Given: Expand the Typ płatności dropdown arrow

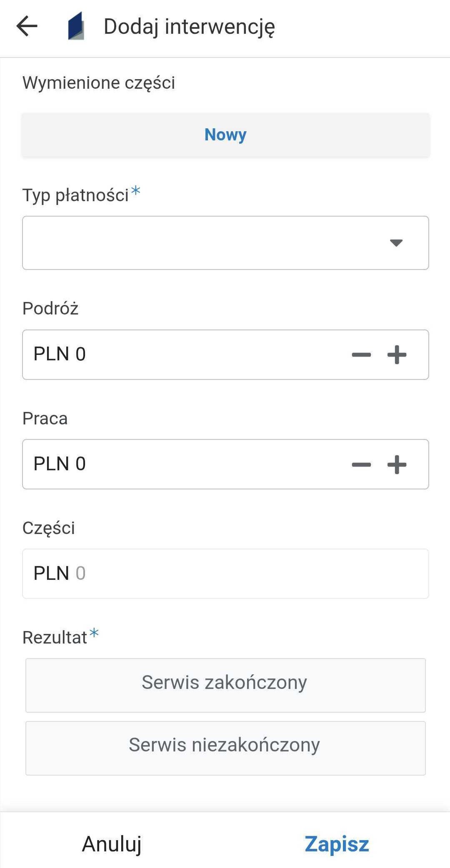Looking at the screenshot, I should click(x=396, y=243).
